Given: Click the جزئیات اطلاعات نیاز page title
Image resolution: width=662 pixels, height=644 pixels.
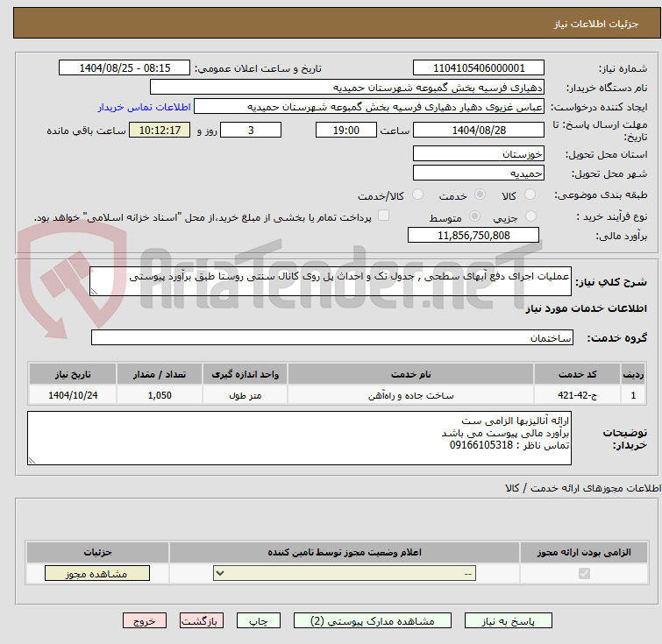Looking at the screenshot, I should (x=595, y=24).
